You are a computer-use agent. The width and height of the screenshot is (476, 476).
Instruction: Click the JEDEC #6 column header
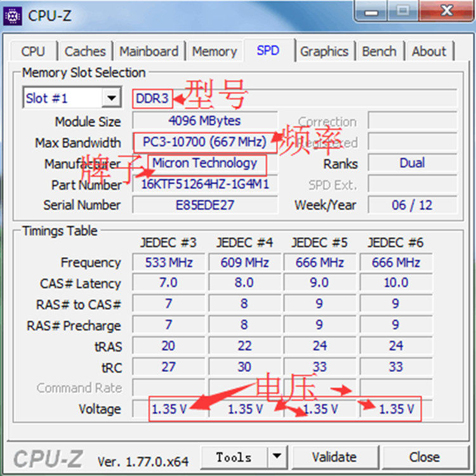(x=395, y=242)
